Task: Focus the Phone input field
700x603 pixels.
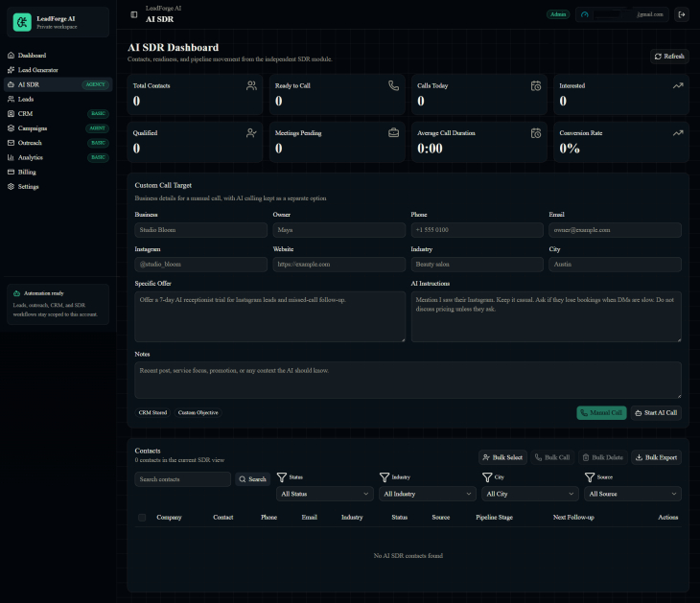Action: click(x=478, y=230)
